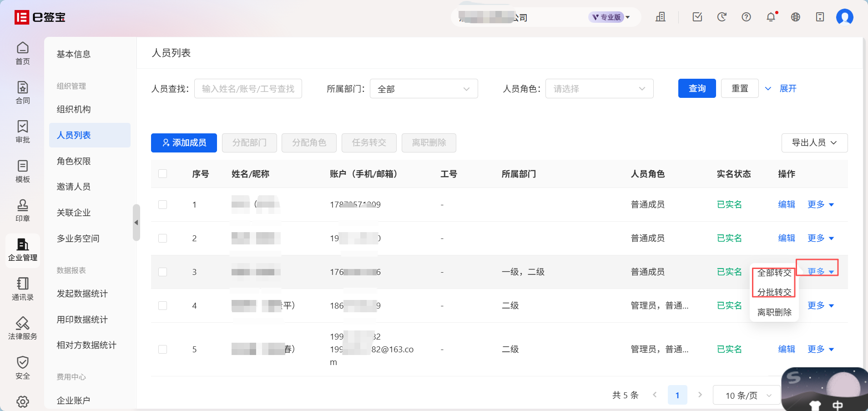Click the settings gear at sidebar bottom
Viewport: 868px width, 411px height.
(23, 401)
